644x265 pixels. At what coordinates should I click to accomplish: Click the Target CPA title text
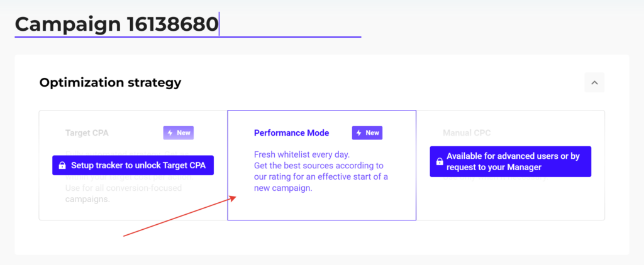pyautogui.click(x=87, y=133)
